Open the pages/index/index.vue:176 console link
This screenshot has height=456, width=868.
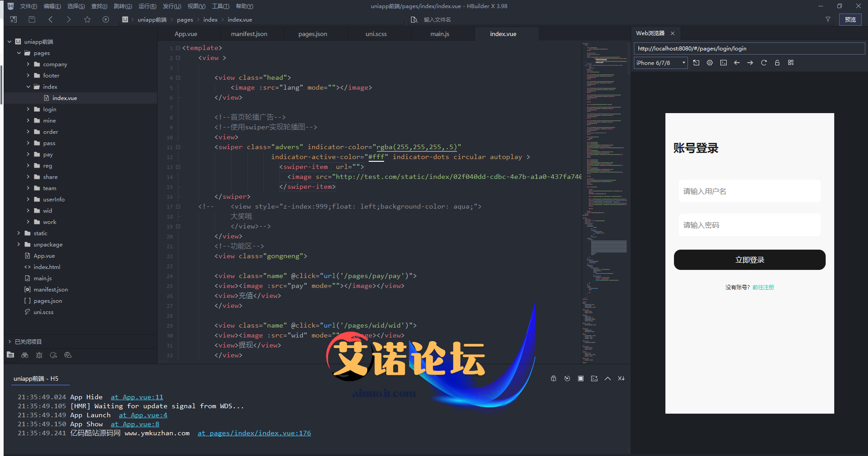tap(254, 433)
